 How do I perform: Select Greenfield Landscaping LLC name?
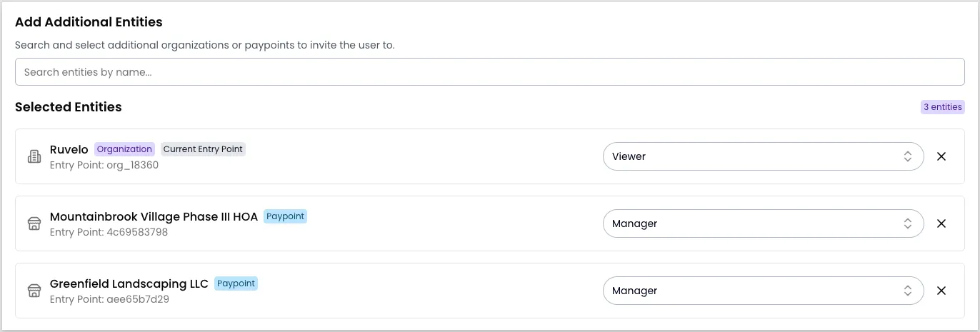click(129, 283)
